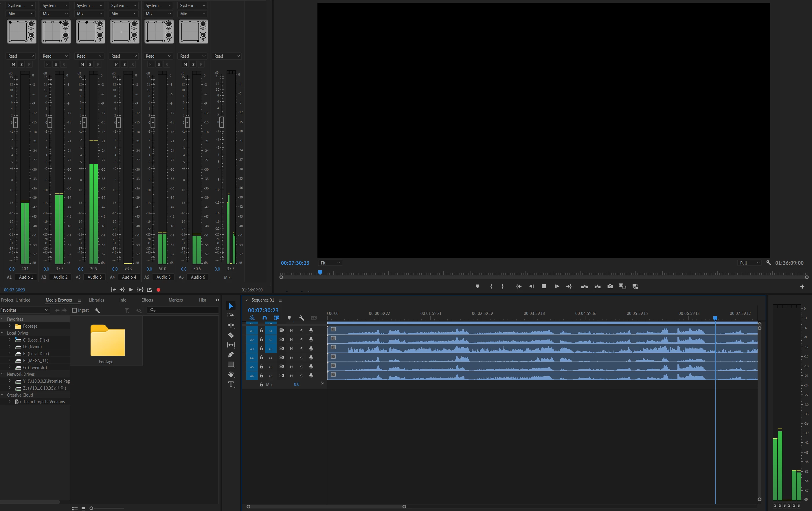Image resolution: width=812 pixels, height=511 pixels.
Task: Mute Audio 1 track in mixer
Action: point(14,65)
